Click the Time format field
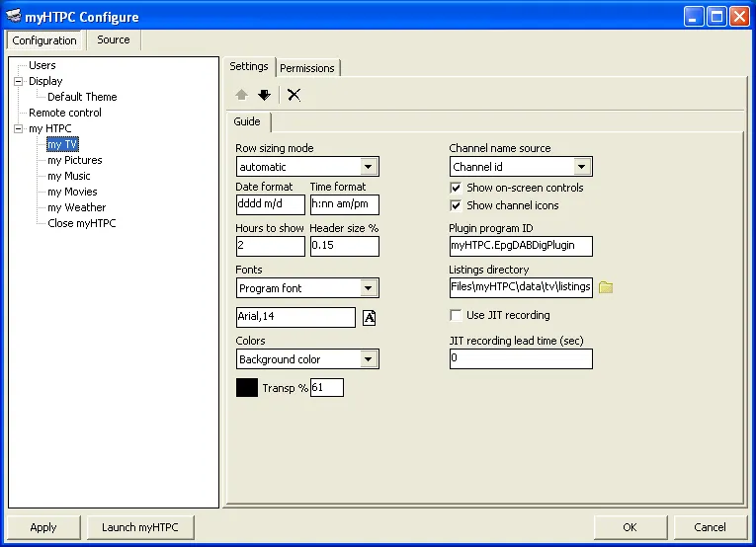 click(x=345, y=204)
